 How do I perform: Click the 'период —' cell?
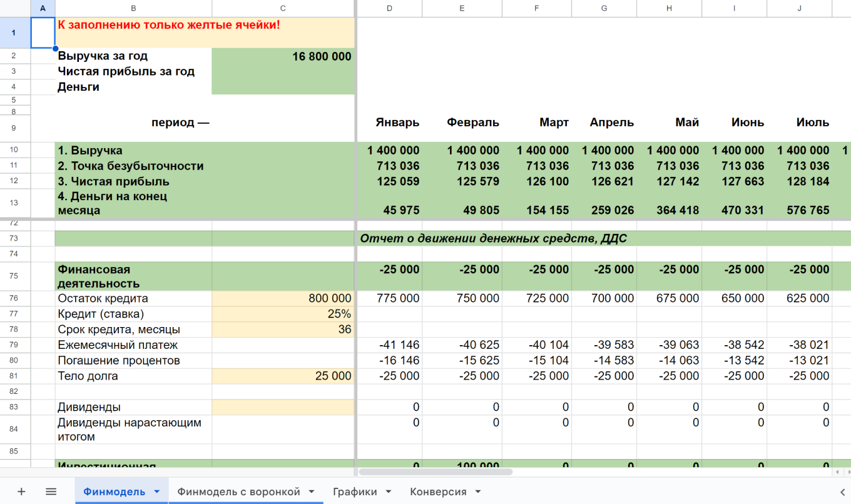pyautogui.click(x=180, y=123)
